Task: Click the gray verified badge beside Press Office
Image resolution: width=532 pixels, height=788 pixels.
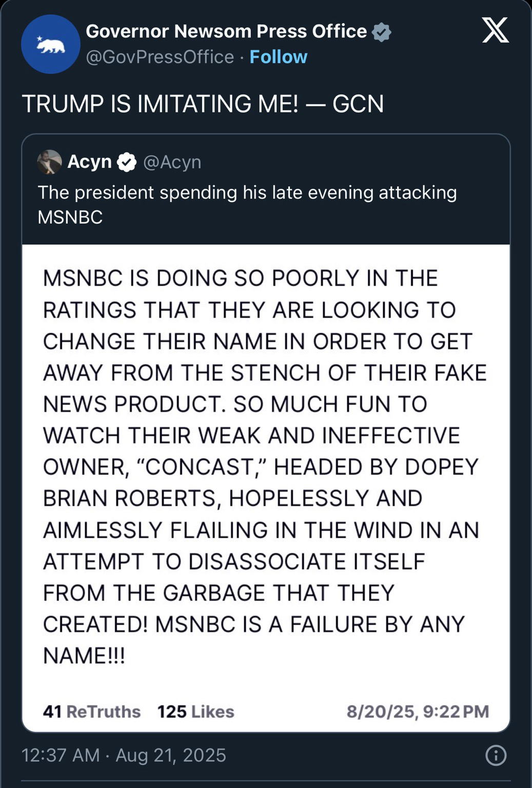Action: [x=381, y=32]
